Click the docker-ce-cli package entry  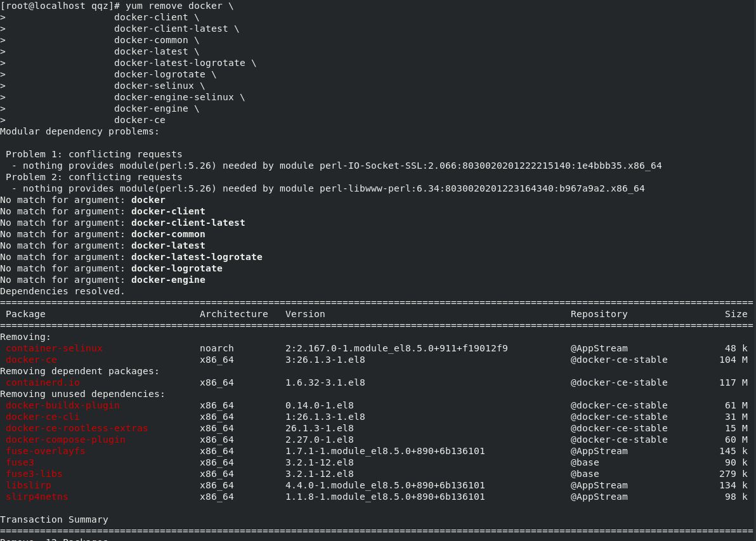click(x=42, y=417)
